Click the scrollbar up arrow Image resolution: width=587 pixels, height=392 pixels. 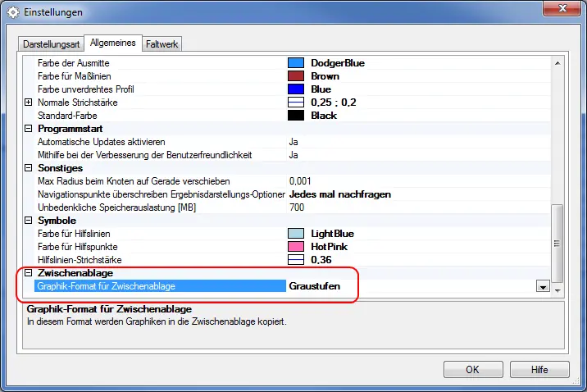tap(557, 63)
